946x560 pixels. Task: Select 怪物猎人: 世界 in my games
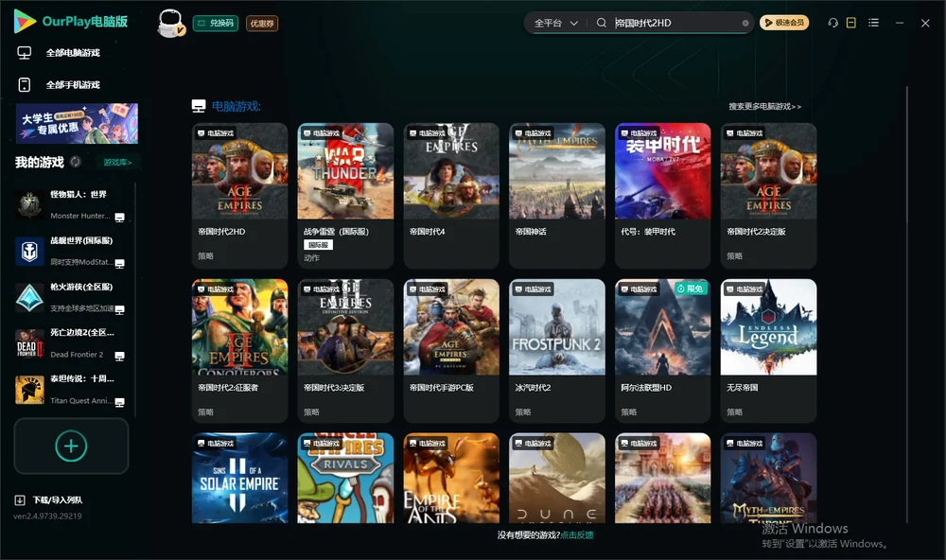click(71, 205)
